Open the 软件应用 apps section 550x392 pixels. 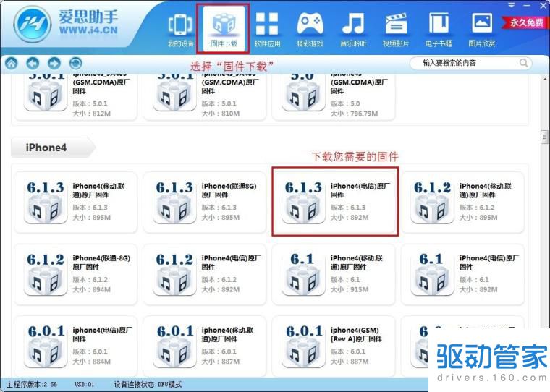pyautogui.click(x=267, y=30)
